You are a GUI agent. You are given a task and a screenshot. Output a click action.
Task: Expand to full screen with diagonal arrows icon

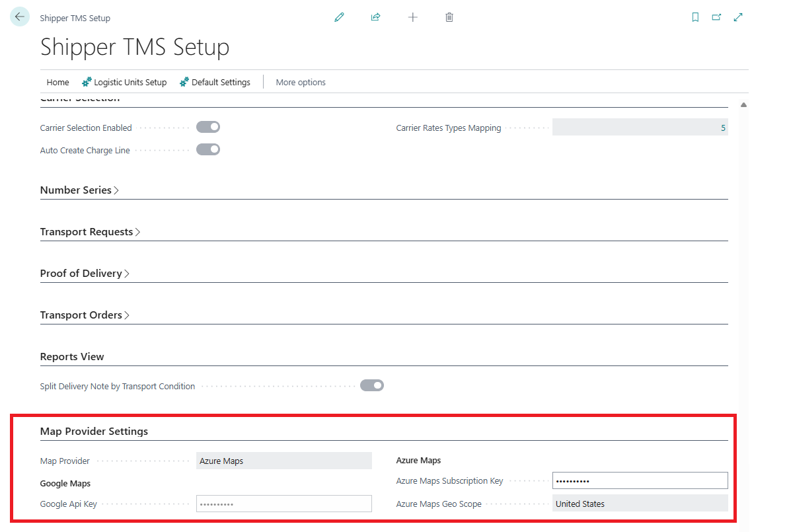click(x=738, y=17)
